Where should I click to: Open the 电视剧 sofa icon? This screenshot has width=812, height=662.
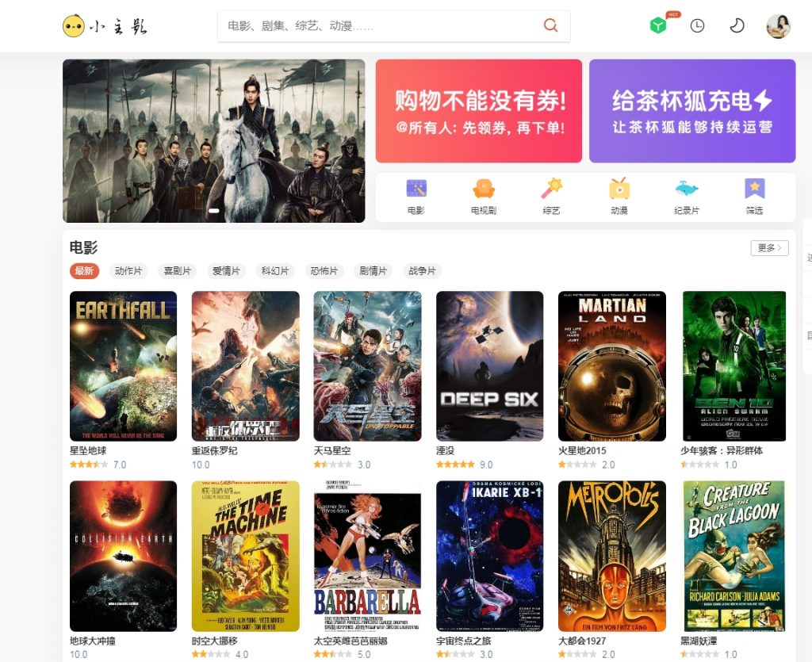(x=484, y=189)
